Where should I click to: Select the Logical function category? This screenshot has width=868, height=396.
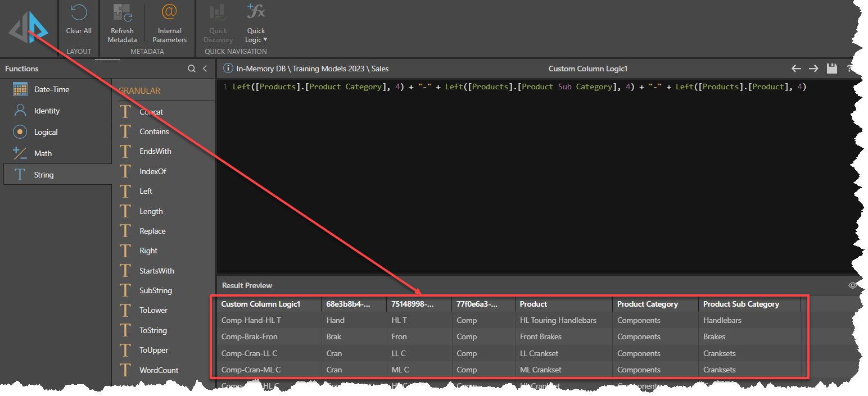click(48, 131)
